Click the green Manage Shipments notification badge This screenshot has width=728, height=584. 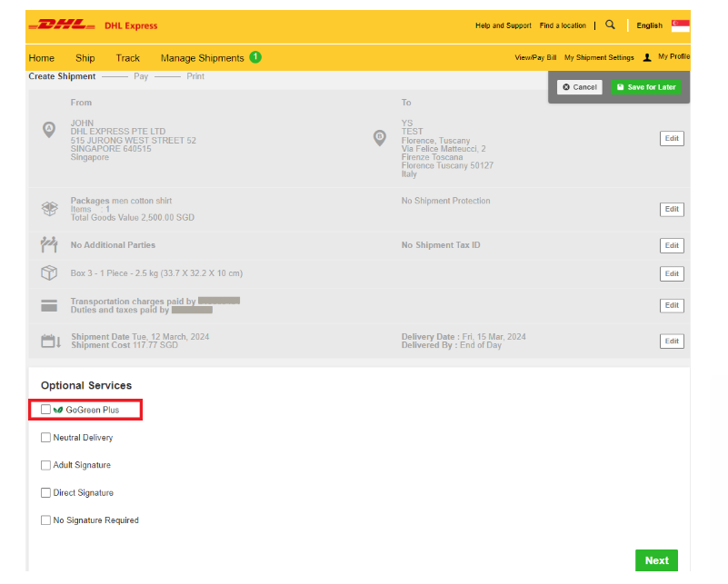click(255, 57)
